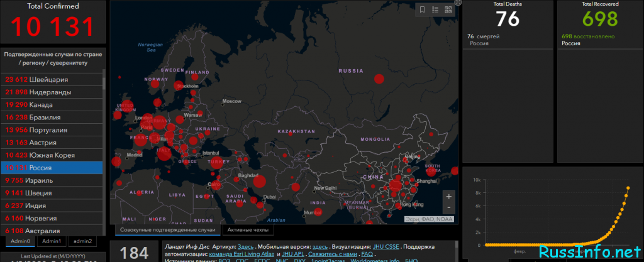This screenshot has height=262, width=644.
Task: Click the MONGOLIA label on the map
Action: (x=375, y=139)
